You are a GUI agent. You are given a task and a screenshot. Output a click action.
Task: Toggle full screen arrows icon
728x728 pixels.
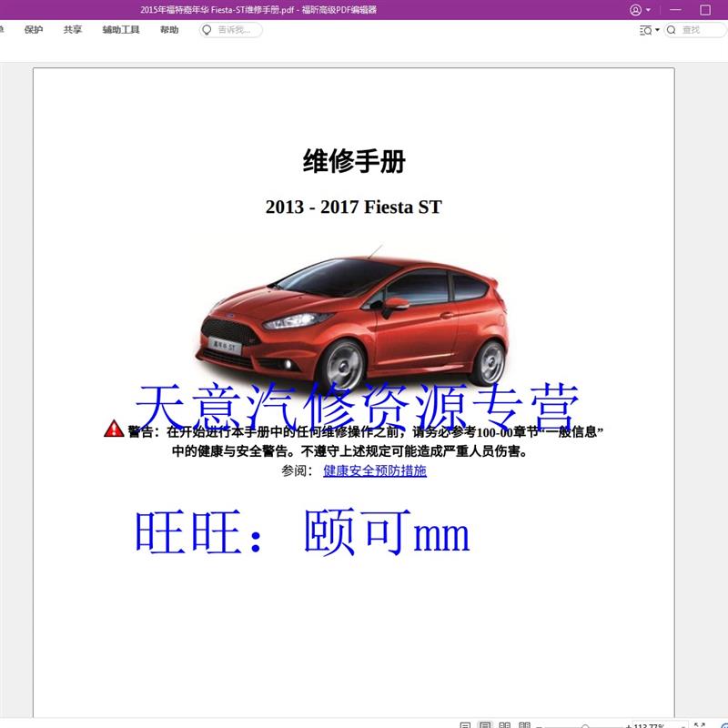pyautogui.click(x=699, y=724)
